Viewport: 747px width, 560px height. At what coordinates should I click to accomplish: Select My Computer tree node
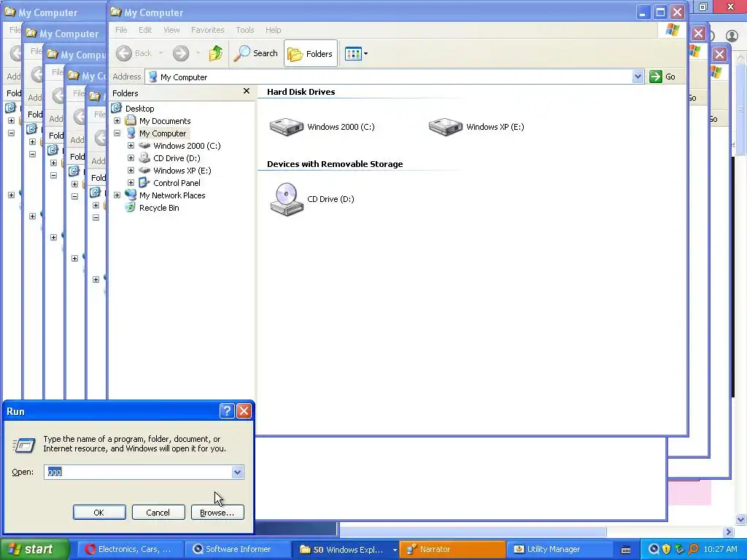point(163,133)
